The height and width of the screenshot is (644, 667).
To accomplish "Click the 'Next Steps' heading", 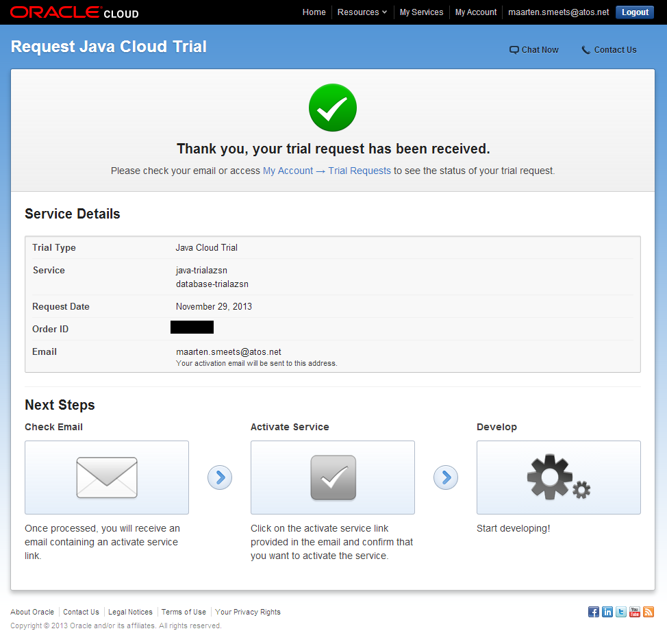I will pos(60,405).
